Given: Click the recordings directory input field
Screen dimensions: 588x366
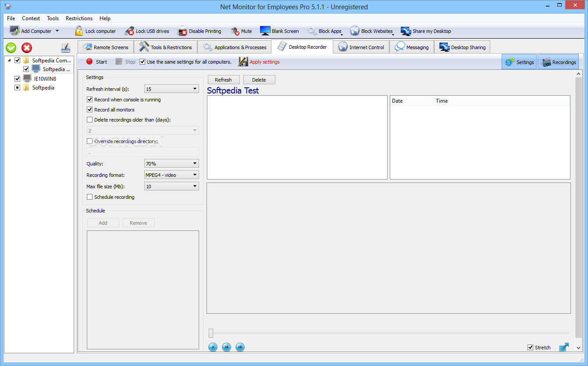Looking at the screenshot, I should [x=143, y=152].
